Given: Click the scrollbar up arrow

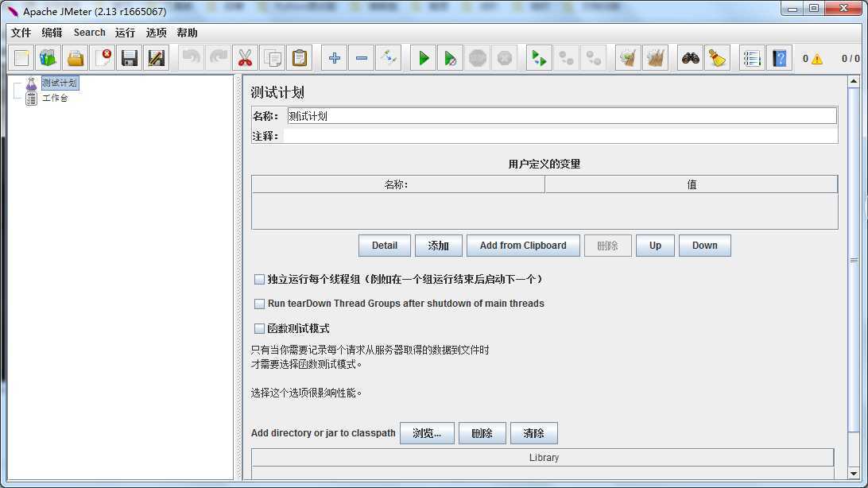Looking at the screenshot, I should (854, 81).
